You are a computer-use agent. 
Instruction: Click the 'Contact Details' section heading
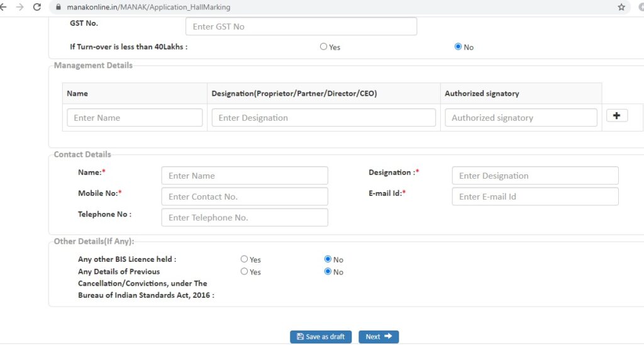click(x=82, y=155)
